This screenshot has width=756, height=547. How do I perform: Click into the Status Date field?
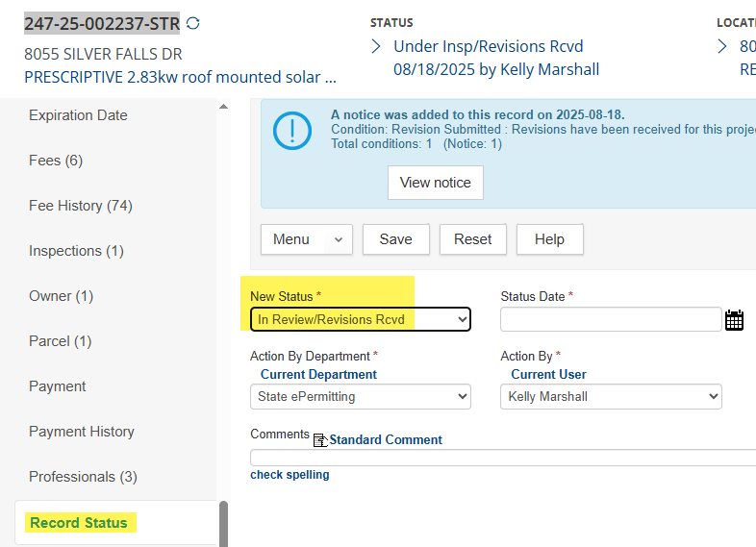[x=610, y=319]
